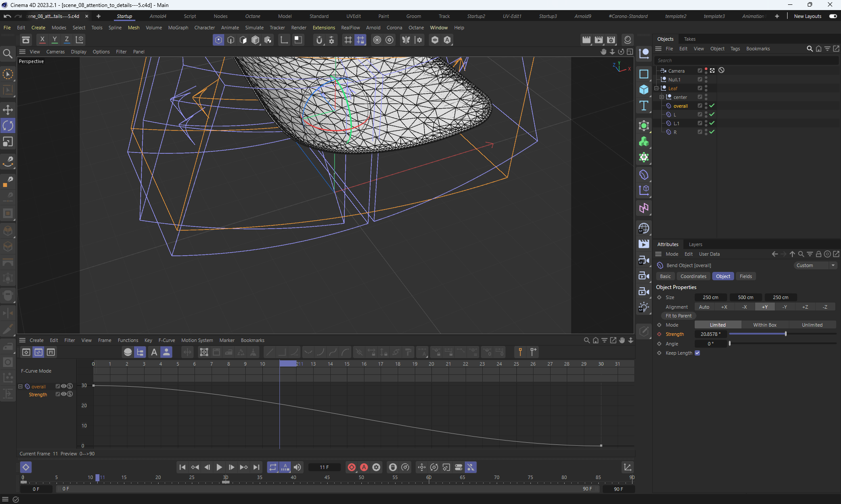Select the Scale tool
841x504 pixels.
(8, 142)
